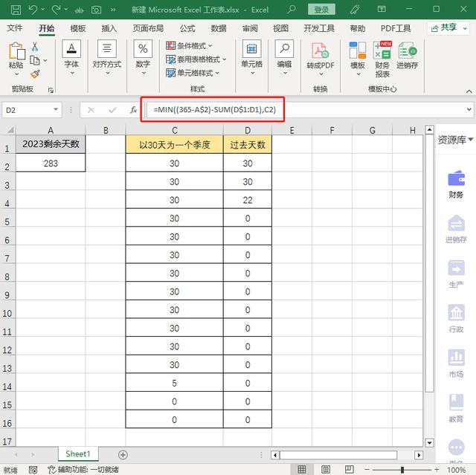Open clipboard group dialog launcher
This screenshot has width=476, height=475.
(x=51, y=90)
